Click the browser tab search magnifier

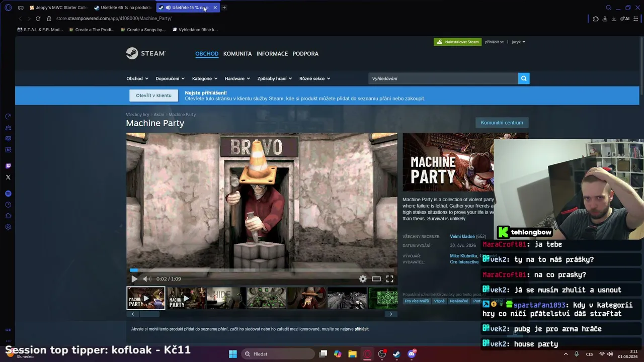[608, 8]
